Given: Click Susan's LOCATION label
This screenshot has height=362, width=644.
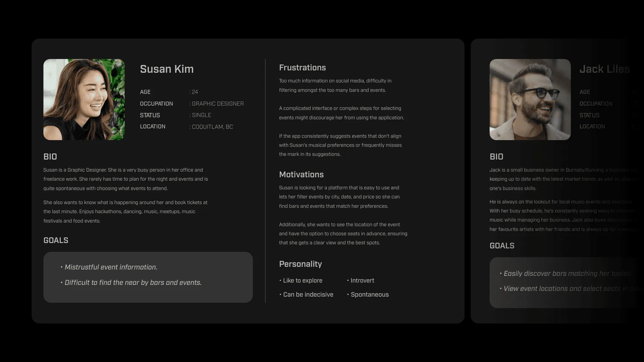Looking at the screenshot, I should pos(153,126).
